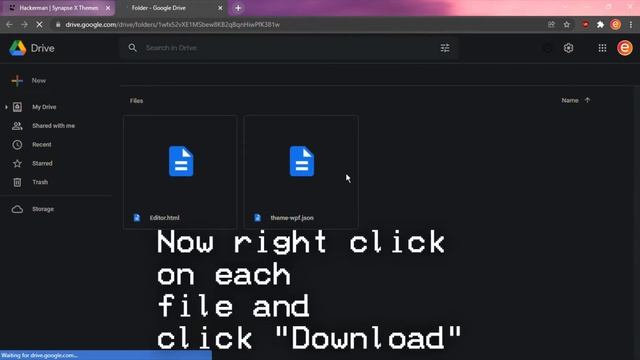The image size is (640, 360).
Task: Open Google account avatar in Drive
Action: tap(624, 48)
